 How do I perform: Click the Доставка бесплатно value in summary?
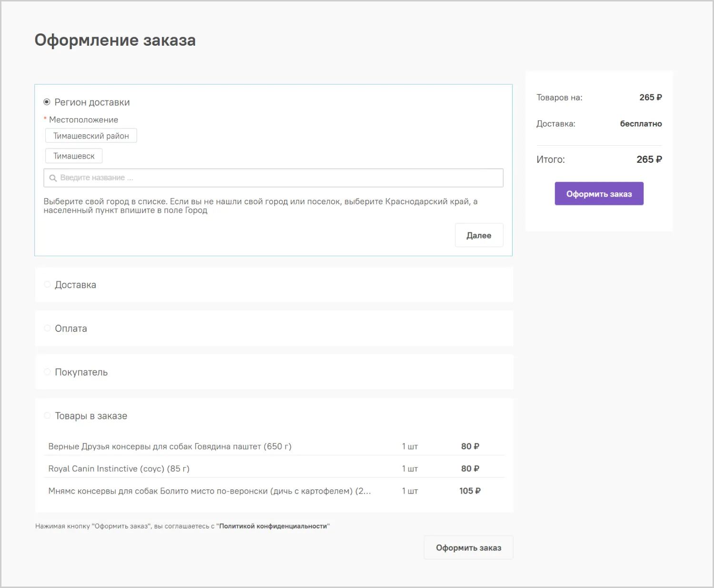point(641,124)
